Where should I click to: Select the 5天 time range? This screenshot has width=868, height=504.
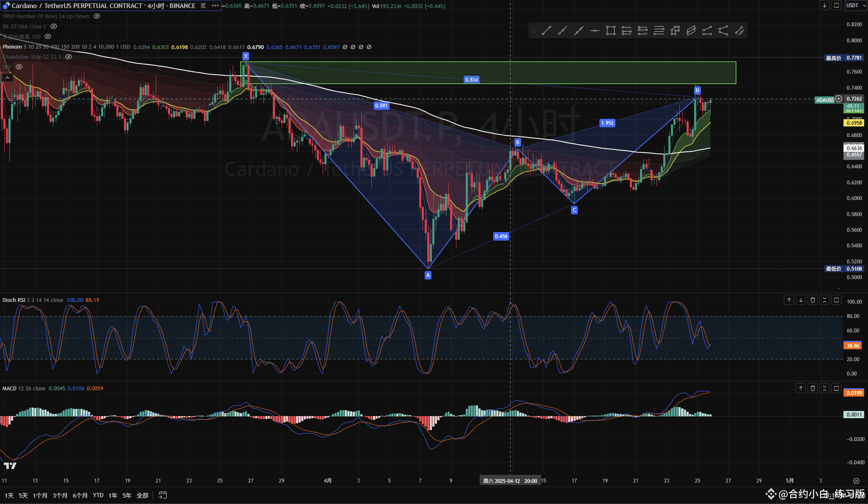(23, 495)
